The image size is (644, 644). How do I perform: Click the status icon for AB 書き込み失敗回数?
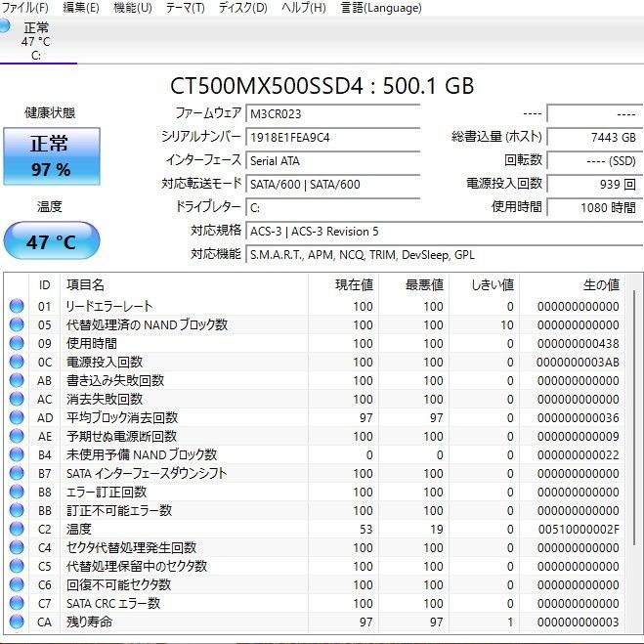17,380
